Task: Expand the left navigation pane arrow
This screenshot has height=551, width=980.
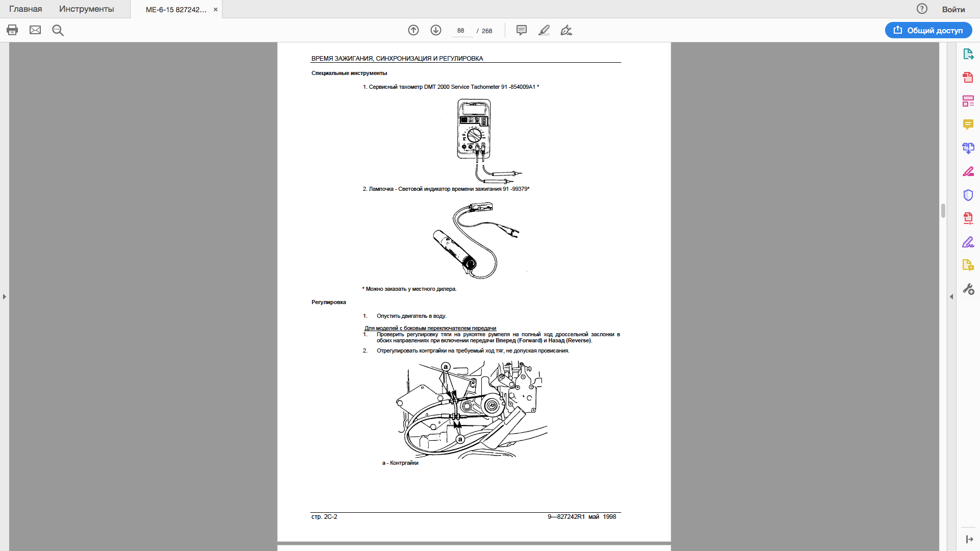Action: 5,296
